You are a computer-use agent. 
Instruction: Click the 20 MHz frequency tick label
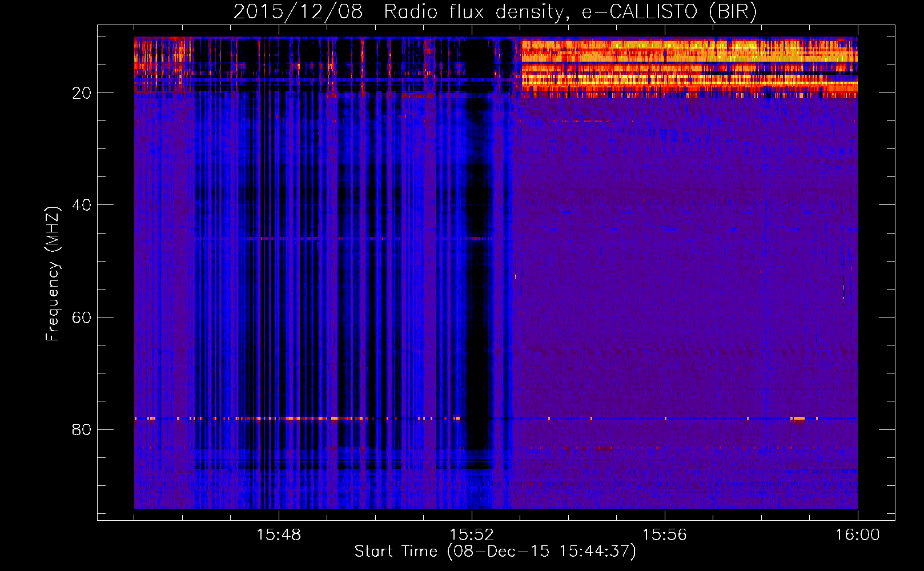pos(82,93)
